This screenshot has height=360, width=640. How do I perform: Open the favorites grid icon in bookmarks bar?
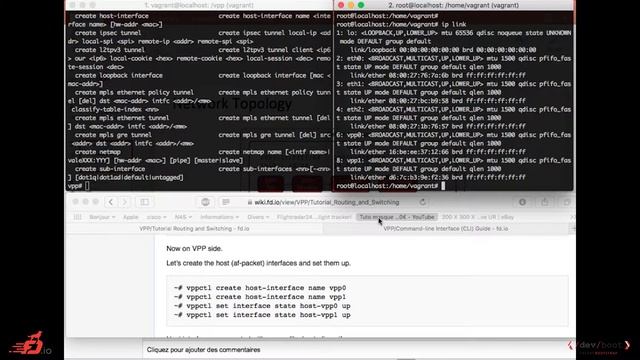[78, 217]
